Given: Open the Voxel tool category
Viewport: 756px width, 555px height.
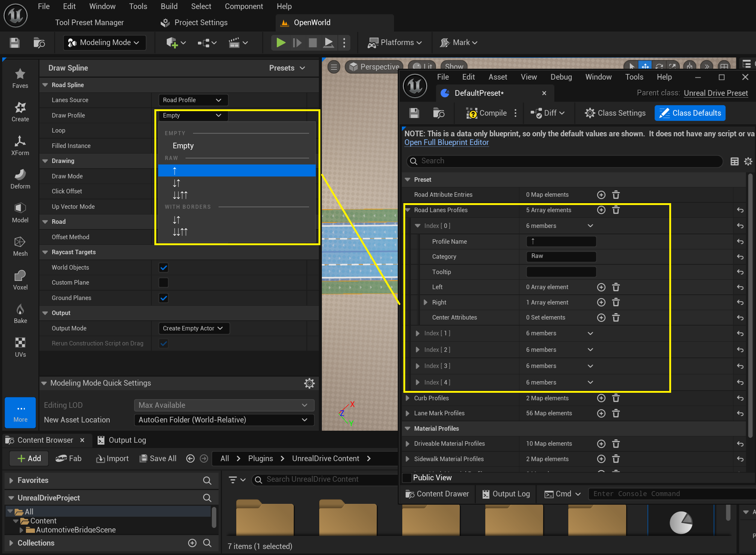Looking at the screenshot, I should (20, 280).
